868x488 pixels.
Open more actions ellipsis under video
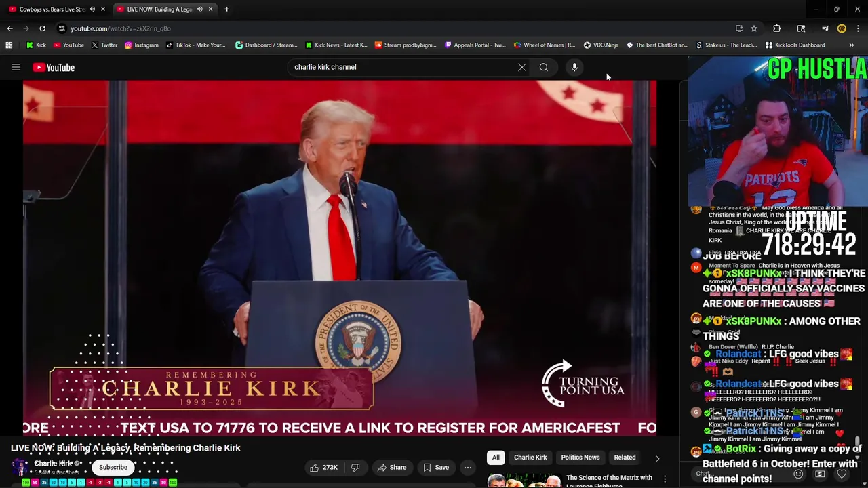pyautogui.click(x=467, y=467)
